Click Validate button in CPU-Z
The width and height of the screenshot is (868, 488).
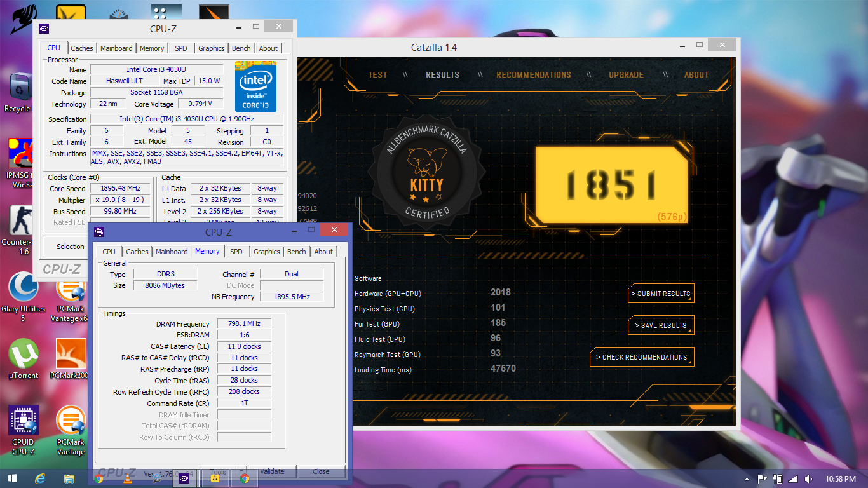272,471
